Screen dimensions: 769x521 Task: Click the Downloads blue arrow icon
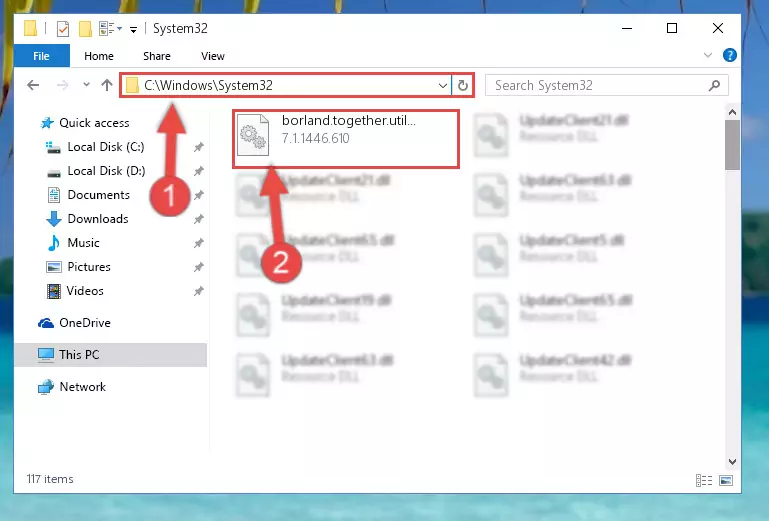[x=53, y=219]
